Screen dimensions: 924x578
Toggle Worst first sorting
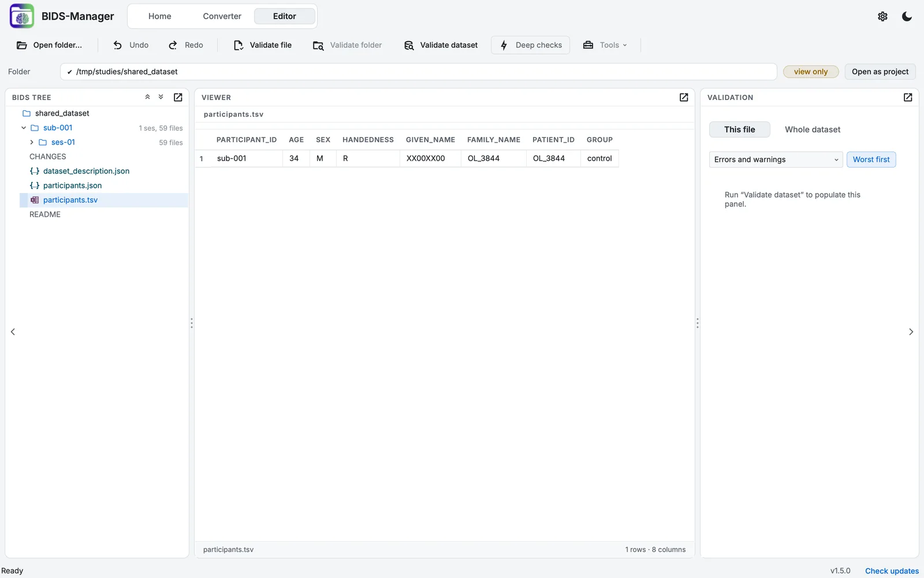871,160
